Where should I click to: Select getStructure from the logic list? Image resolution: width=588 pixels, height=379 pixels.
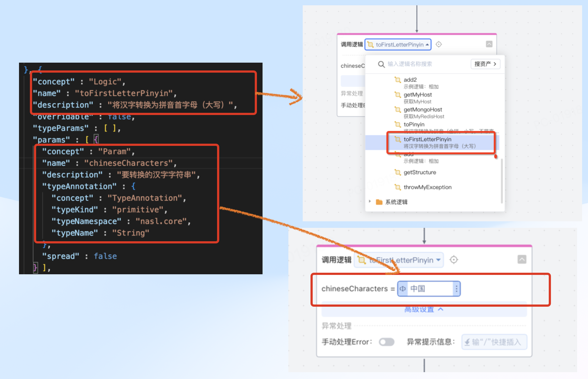[x=420, y=172]
